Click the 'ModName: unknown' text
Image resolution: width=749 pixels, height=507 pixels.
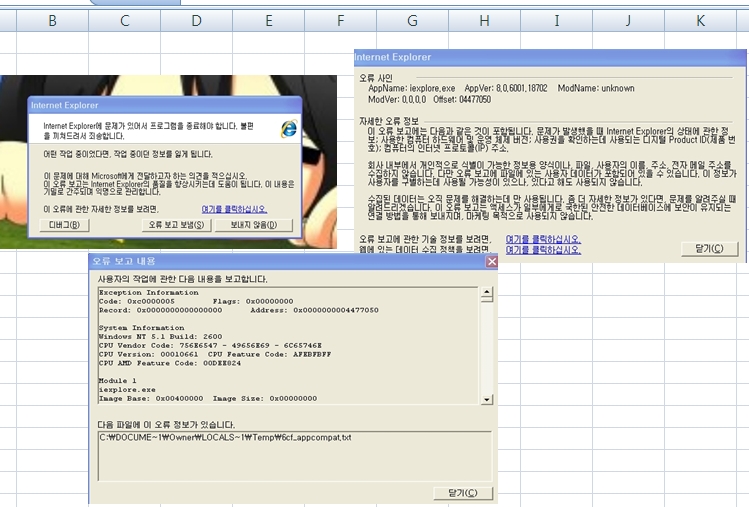tap(596, 88)
